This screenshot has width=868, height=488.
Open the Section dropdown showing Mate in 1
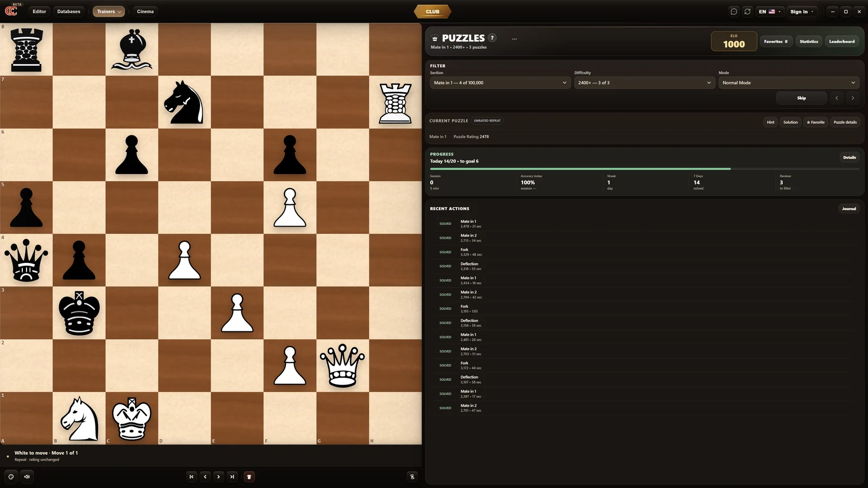click(500, 83)
